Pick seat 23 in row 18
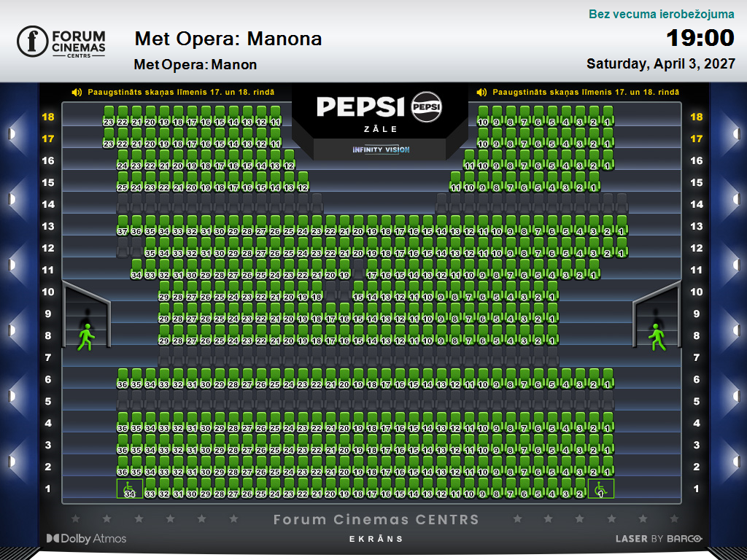747x560 pixels. 109,116
